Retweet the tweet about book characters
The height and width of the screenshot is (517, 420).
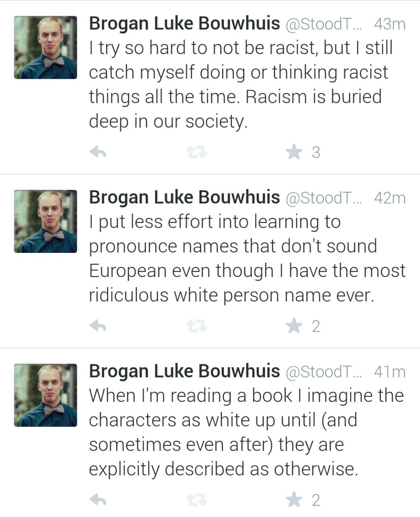point(197,500)
